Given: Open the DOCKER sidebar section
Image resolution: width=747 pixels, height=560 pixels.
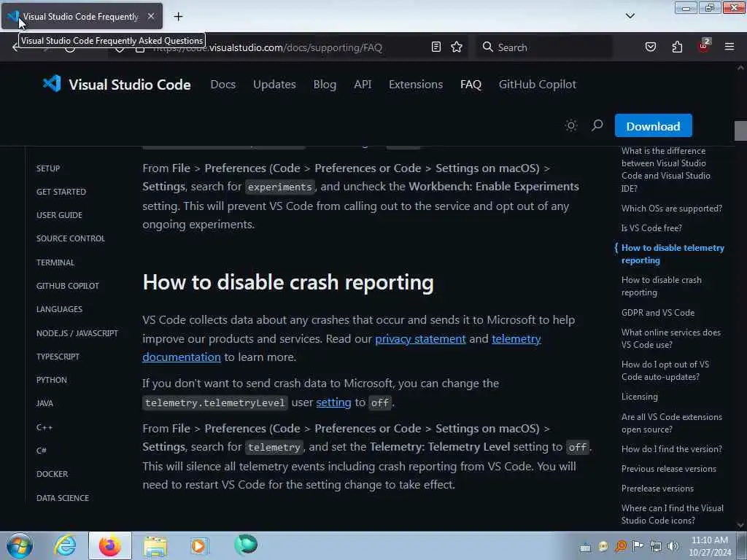Looking at the screenshot, I should click(x=52, y=474).
